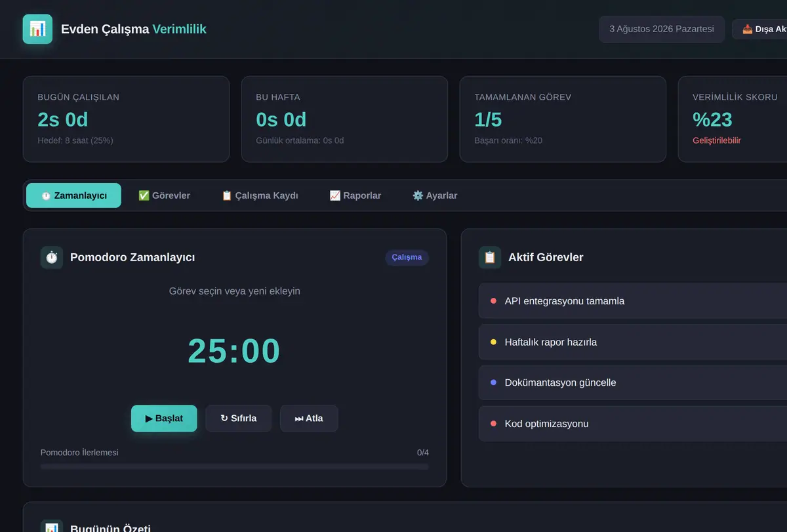Click the Geliştirilebilir status text
The width and height of the screenshot is (787, 532).
point(717,140)
